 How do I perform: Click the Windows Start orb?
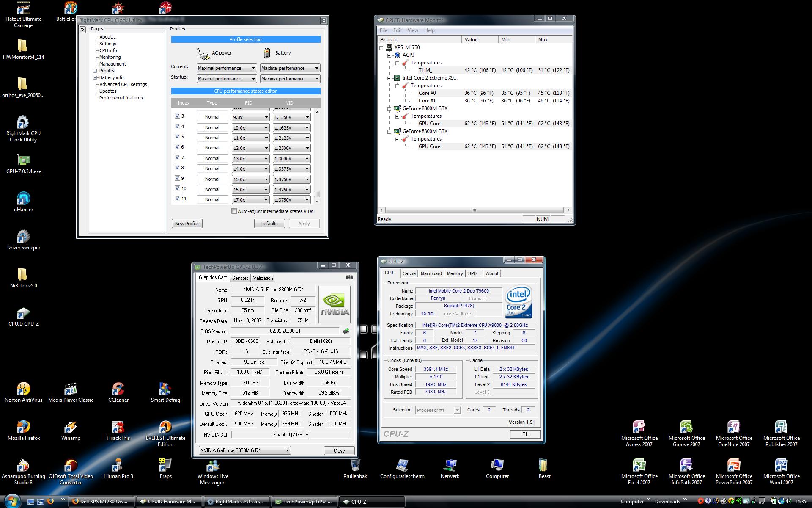(12, 501)
